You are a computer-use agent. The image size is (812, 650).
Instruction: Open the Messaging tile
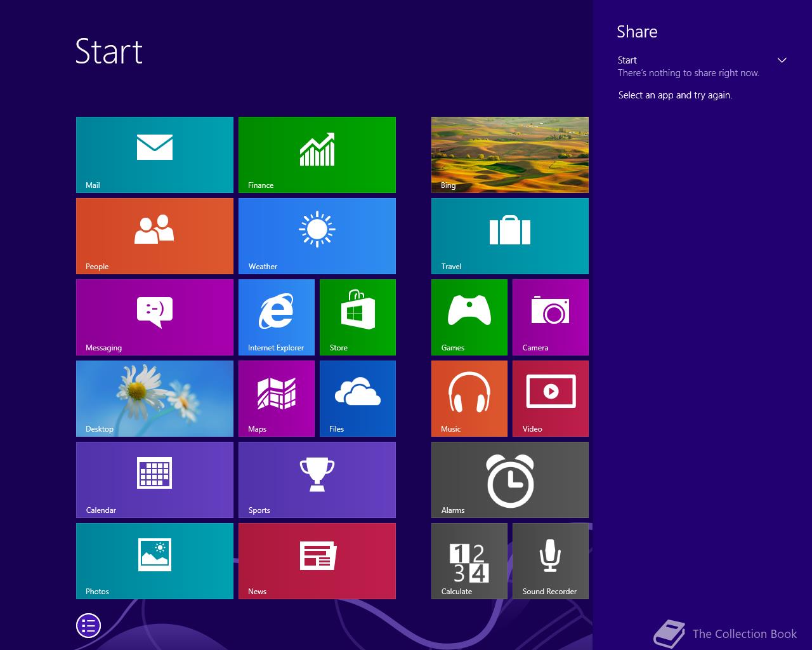[x=155, y=317]
